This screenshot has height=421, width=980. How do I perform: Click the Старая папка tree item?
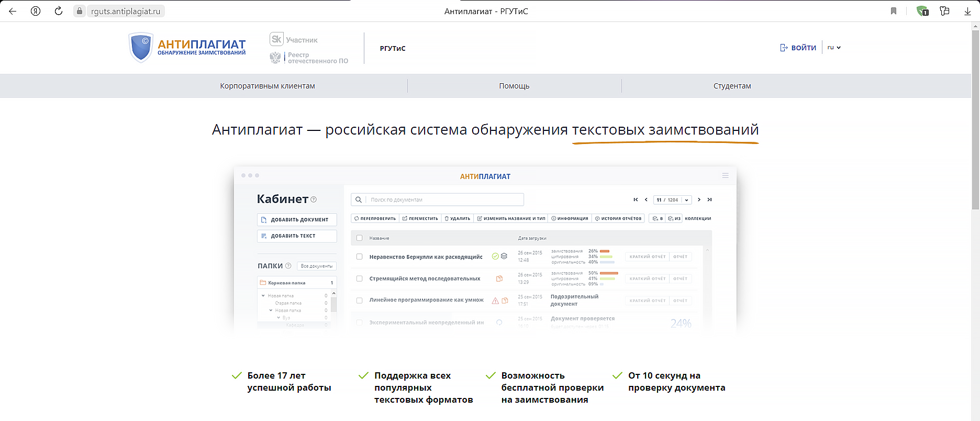tap(288, 303)
